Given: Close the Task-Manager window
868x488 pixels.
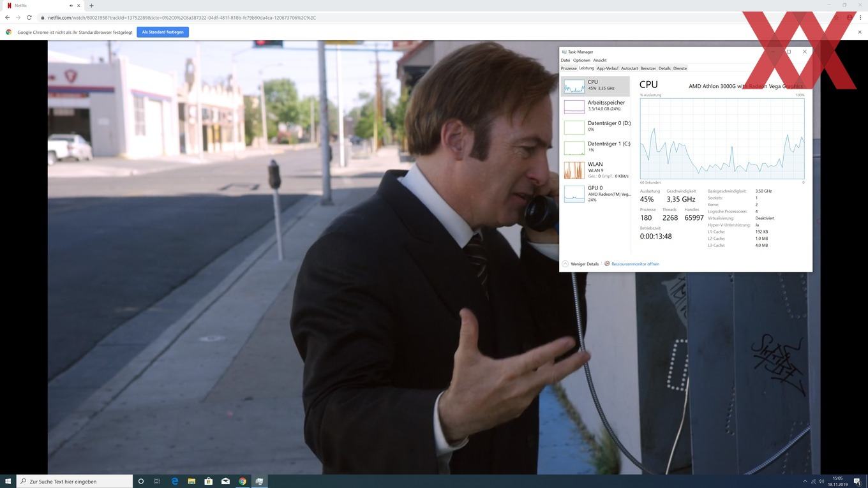Looking at the screenshot, I should (x=805, y=52).
